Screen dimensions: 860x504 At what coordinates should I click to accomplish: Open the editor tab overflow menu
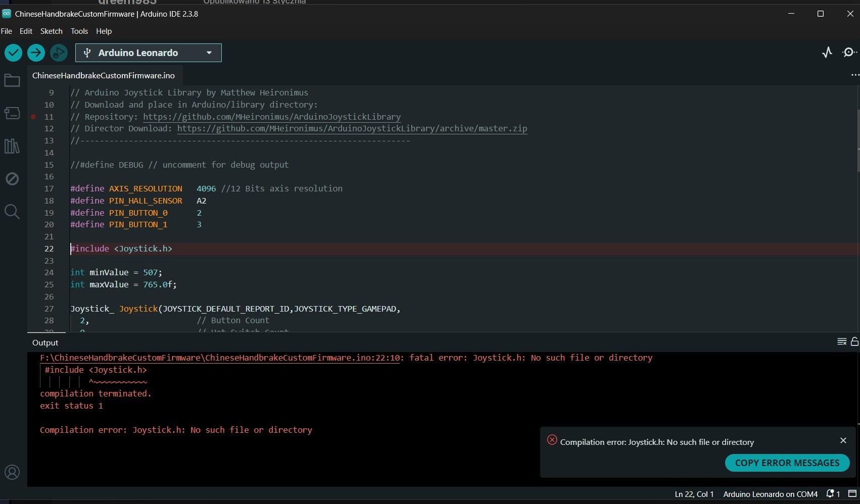[854, 75]
